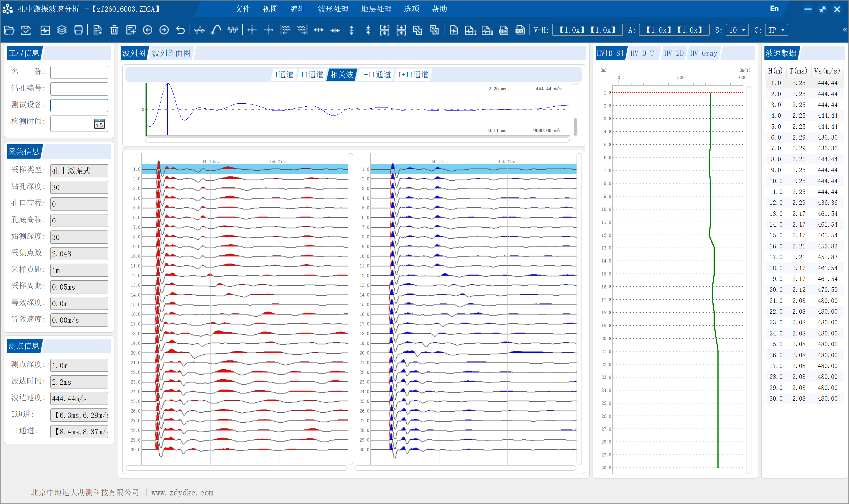Open the C dropdown showing TP

(x=776, y=30)
